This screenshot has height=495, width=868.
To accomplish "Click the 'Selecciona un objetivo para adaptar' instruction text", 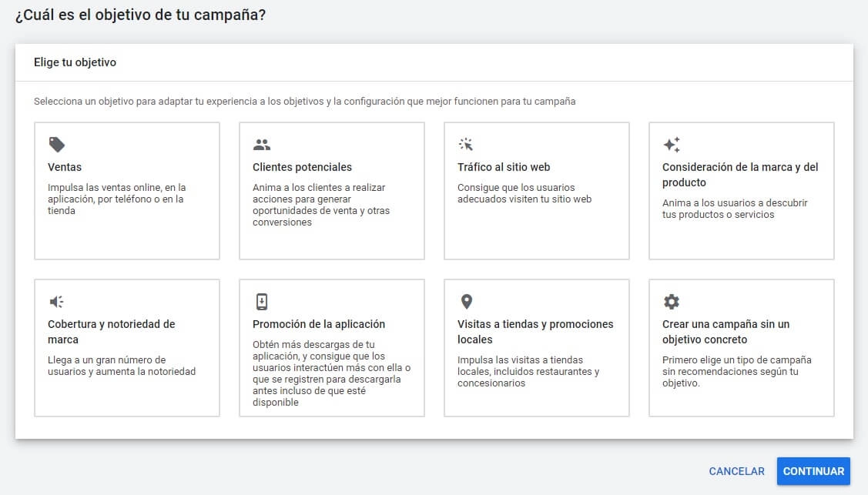I will [304, 101].
